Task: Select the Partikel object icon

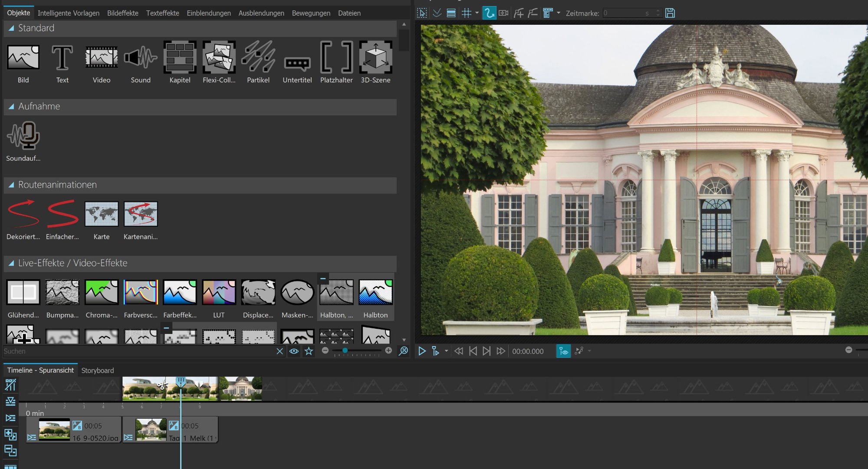Action: click(258, 57)
